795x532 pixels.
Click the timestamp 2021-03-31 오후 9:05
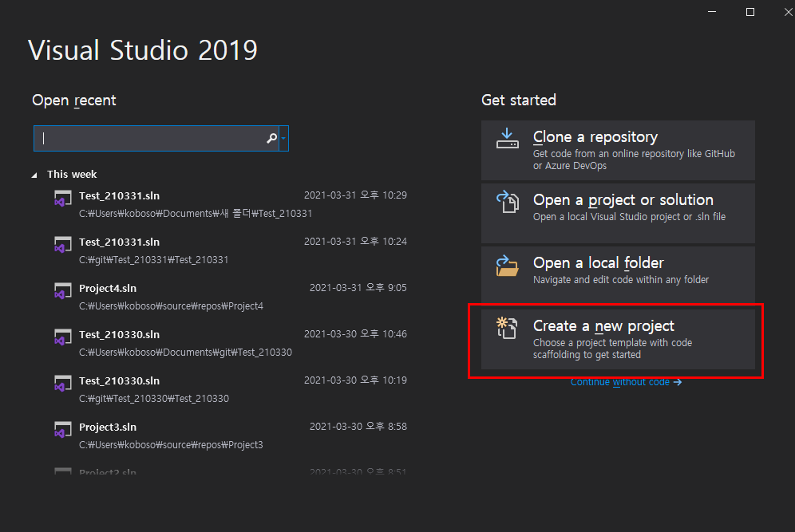coord(358,288)
